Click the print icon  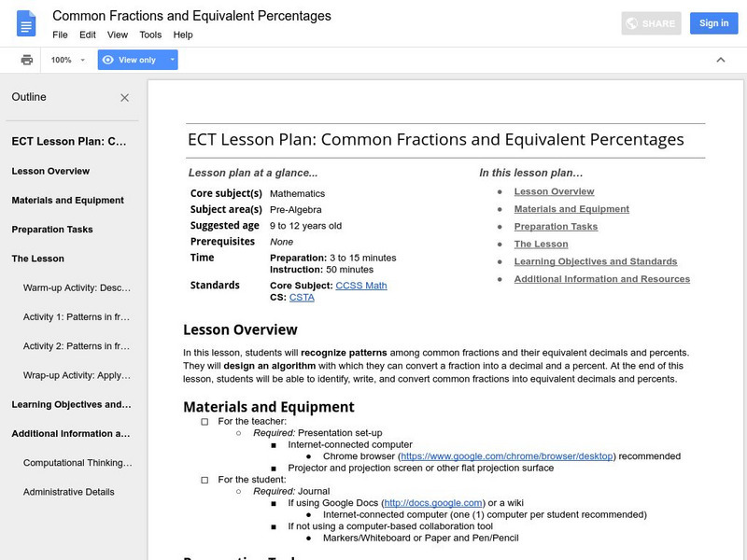(27, 60)
